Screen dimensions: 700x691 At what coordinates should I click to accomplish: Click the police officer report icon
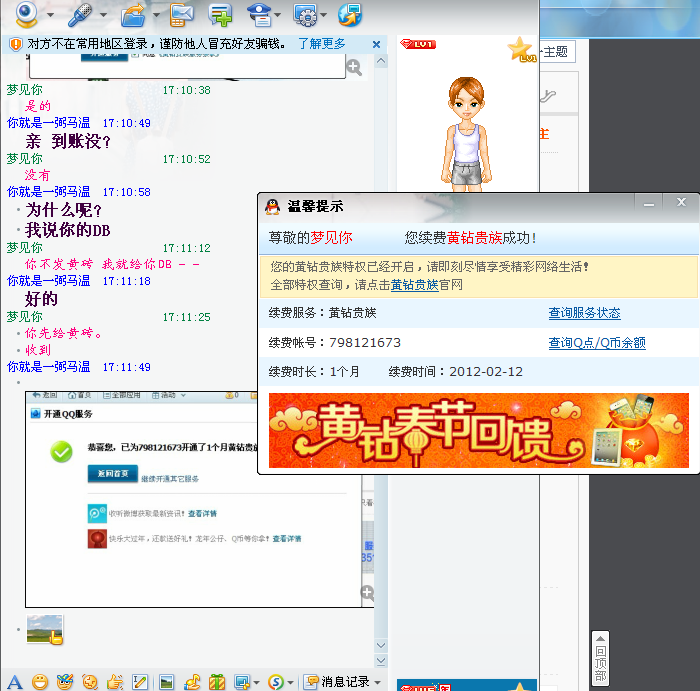pos(259,15)
